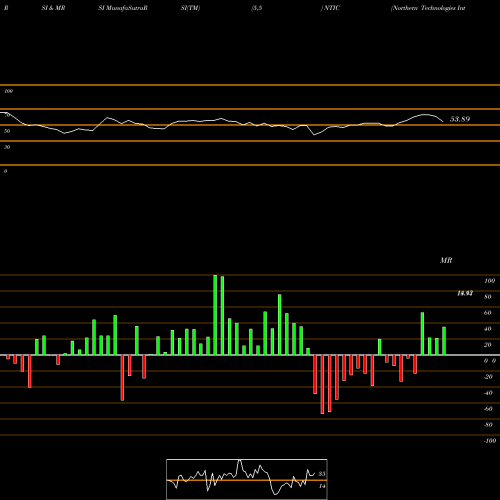This screenshot has width=500, height=500.
Task: Click the 14.92 MR value label
Action: pyautogui.click(x=465, y=293)
